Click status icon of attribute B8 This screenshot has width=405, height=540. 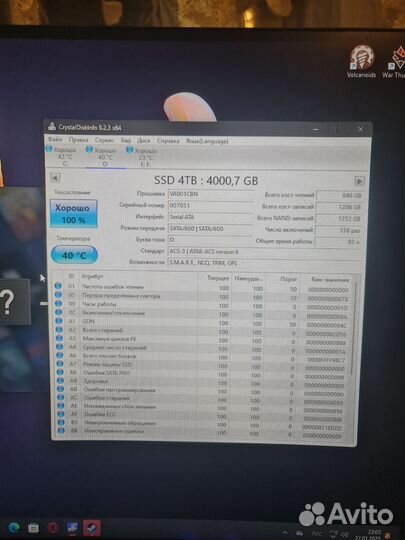(x=61, y=430)
